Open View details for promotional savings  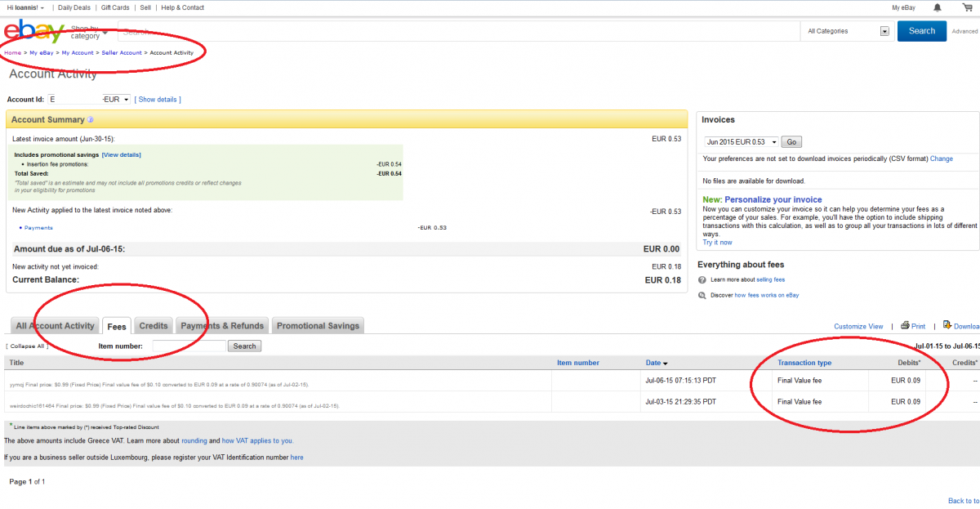click(x=122, y=154)
